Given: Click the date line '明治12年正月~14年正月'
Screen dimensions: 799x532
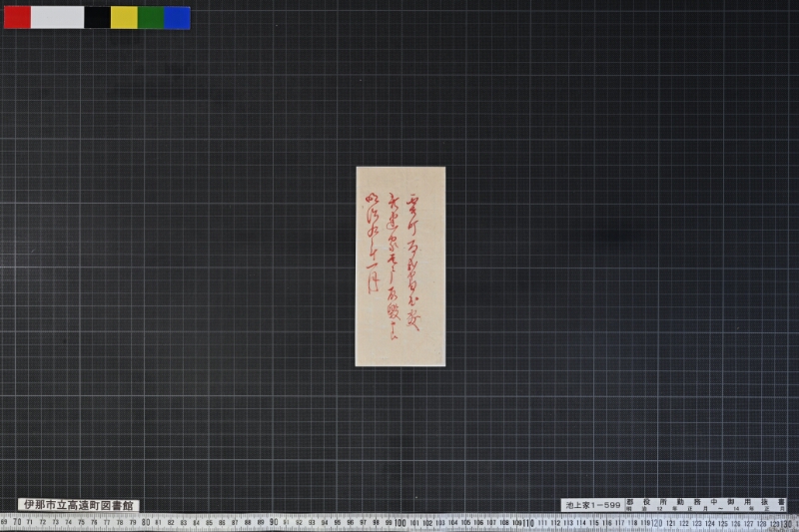Looking at the screenshot, I should 706,509.
